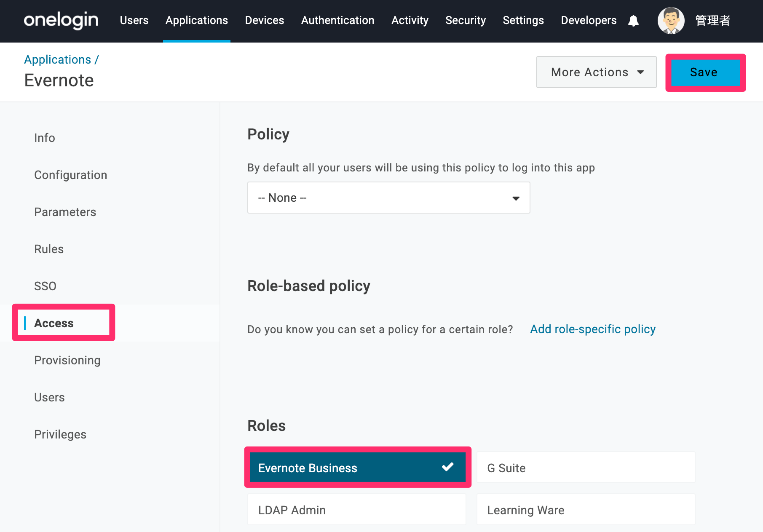Switch to the Info tab

(x=45, y=138)
